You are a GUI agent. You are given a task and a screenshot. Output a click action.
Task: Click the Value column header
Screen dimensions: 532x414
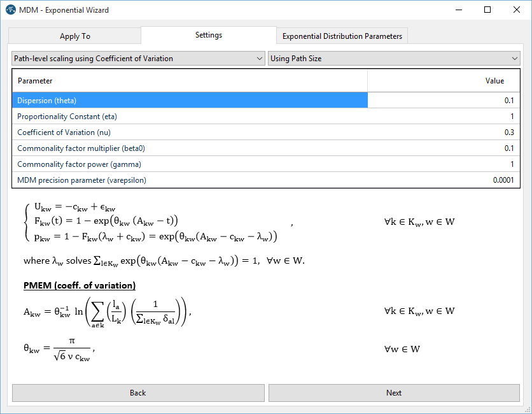pyautogui.click(x=443, y=81)
